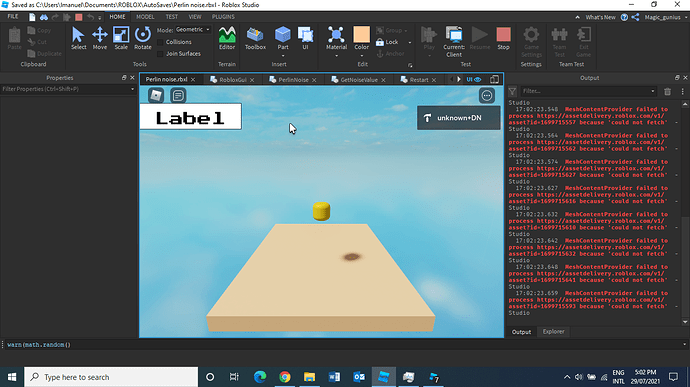Enable the Collisions checkbox
Viewport: 690px width, 387px height.
coord(160,42)
